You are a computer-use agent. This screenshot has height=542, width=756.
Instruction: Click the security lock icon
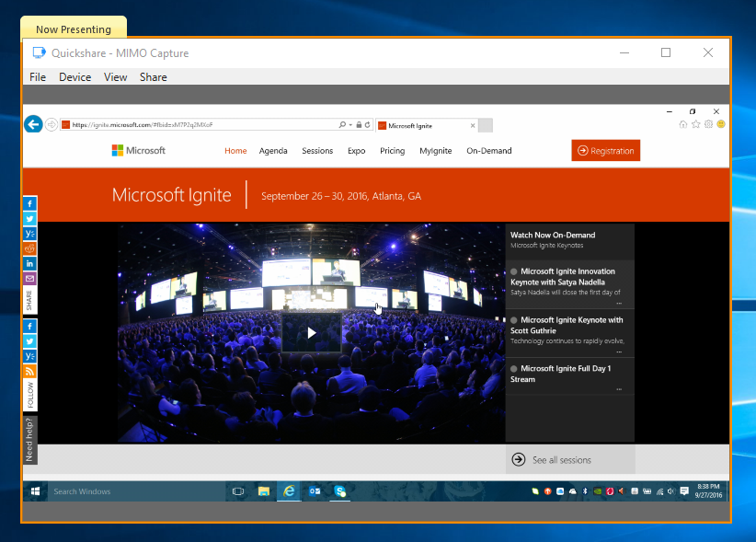pos(359,125)
